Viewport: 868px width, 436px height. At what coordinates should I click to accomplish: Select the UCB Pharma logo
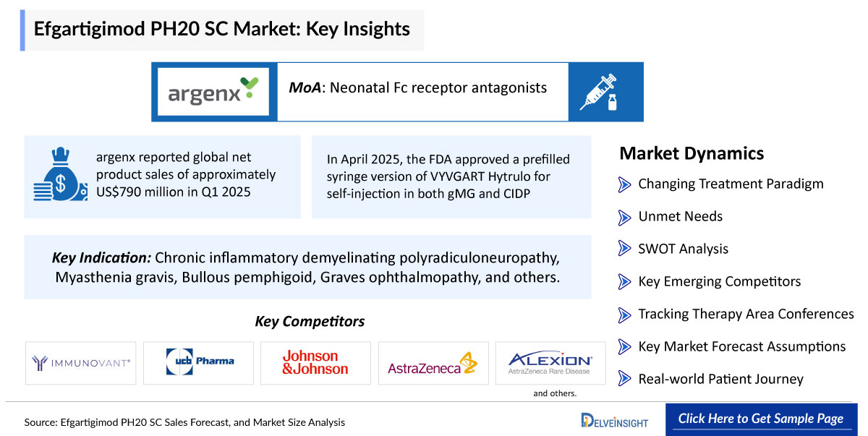[x=199, y=363]
